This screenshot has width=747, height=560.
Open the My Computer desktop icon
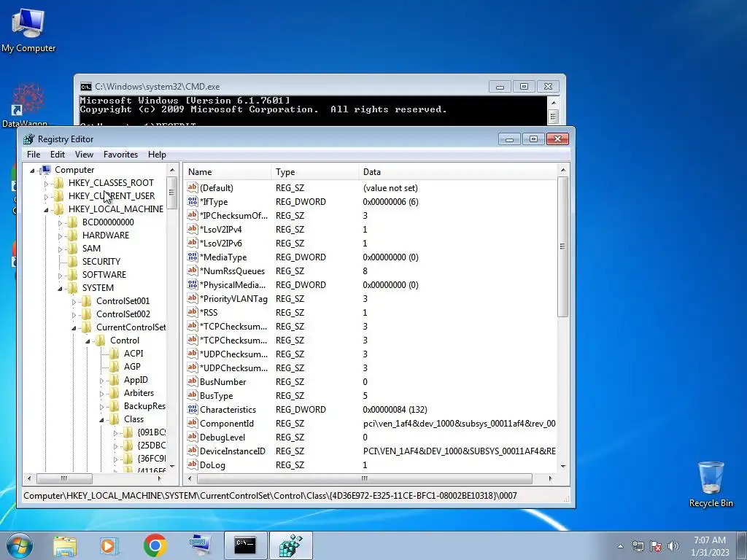28,29
